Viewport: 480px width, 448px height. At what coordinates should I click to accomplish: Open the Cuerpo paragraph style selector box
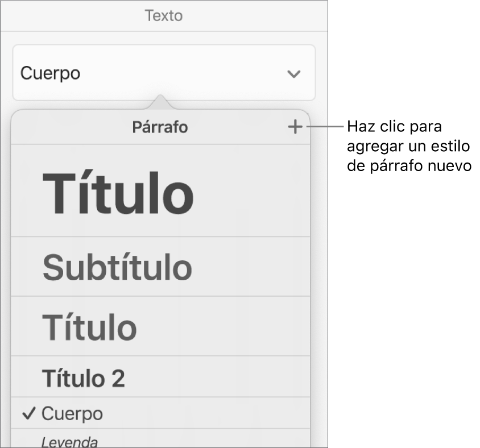coord(163,73)
